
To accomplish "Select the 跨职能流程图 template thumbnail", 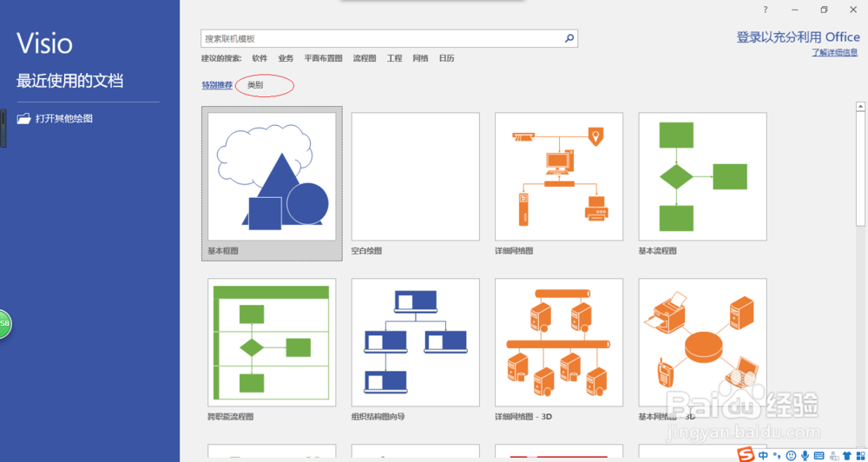I will pyautogui.click(x=272, y=342).
